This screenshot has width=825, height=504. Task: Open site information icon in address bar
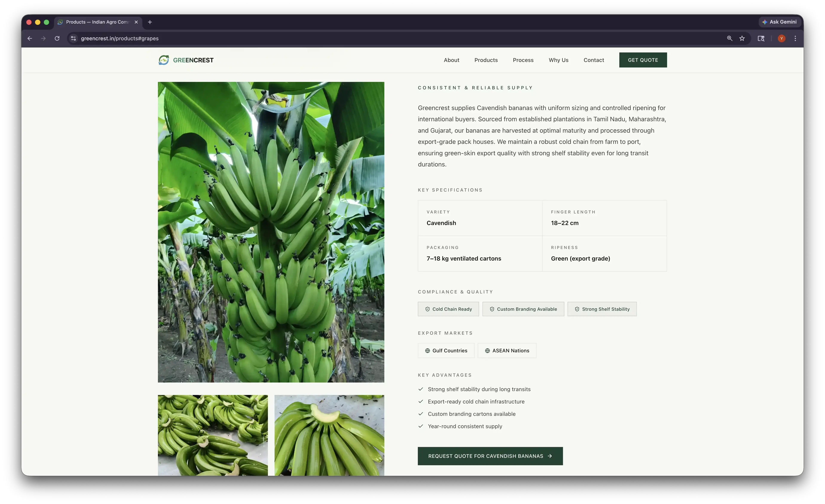73,38
